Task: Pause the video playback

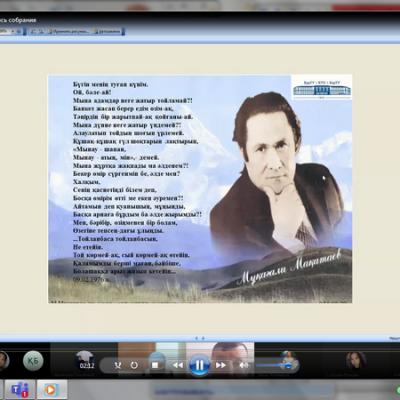Action: pyautogui.click(x=199, y=365)
